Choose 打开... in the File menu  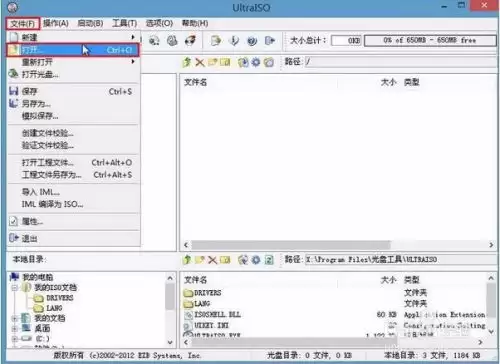[73, 50]
